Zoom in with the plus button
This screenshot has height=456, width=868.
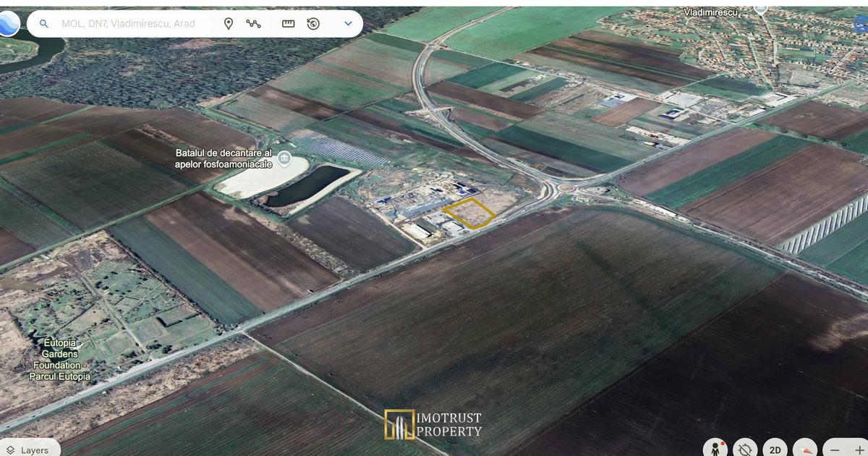861,449
